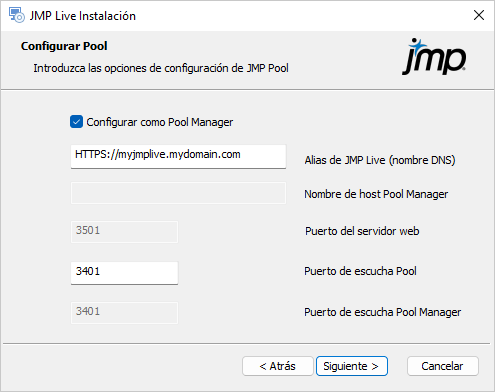Click 'Introduzca las opciones de configuración' text

[x=161, y=68]
